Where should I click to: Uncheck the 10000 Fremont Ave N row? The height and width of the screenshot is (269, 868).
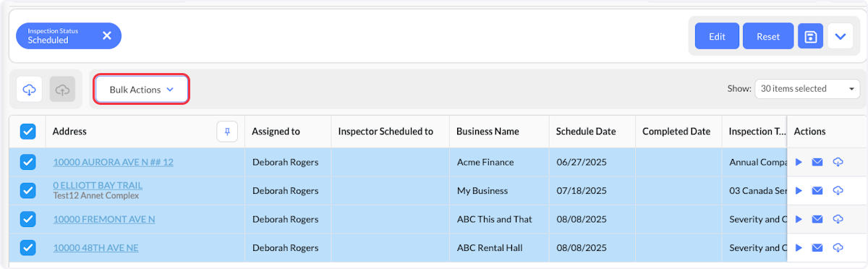(27, 219)
